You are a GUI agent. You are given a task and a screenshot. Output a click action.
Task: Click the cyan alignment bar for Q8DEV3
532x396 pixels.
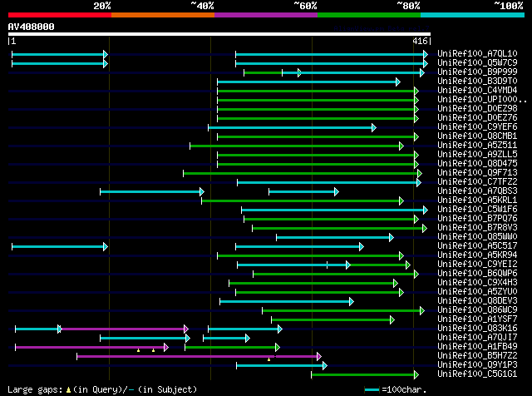pos(287,302)
